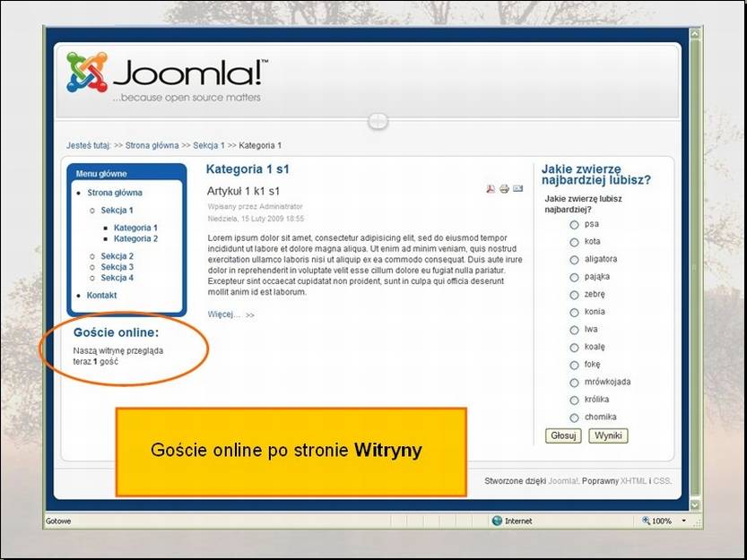Select the 'aligatora' poll option
This screenshot has height=560, width=747.
click(x=575, y=260)
